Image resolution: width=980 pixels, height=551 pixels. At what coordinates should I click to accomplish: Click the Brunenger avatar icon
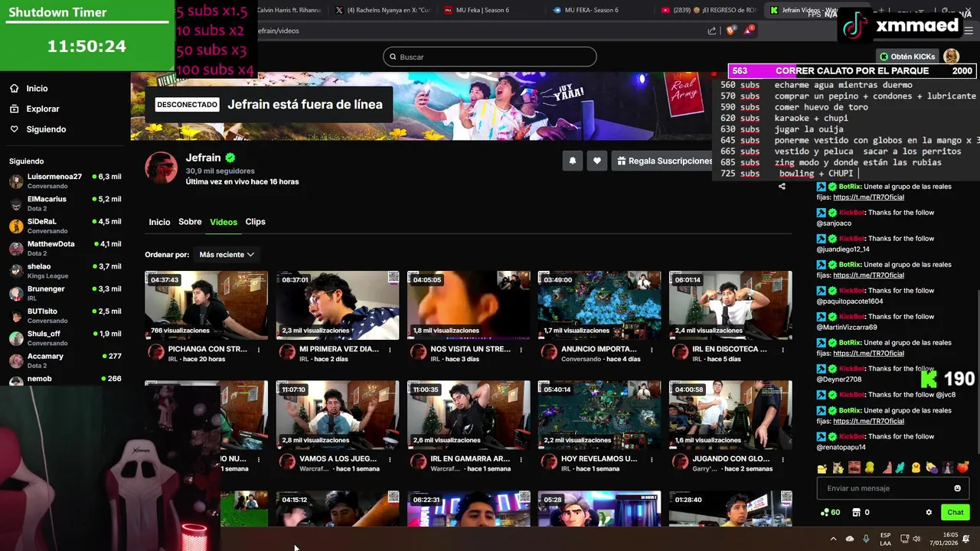(x=16, y=293)
